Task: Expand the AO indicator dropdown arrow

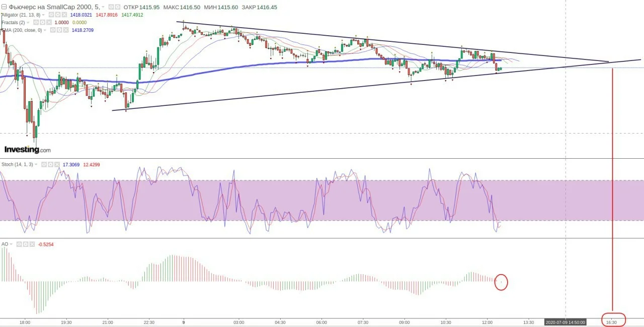Action: coord(12,244)
